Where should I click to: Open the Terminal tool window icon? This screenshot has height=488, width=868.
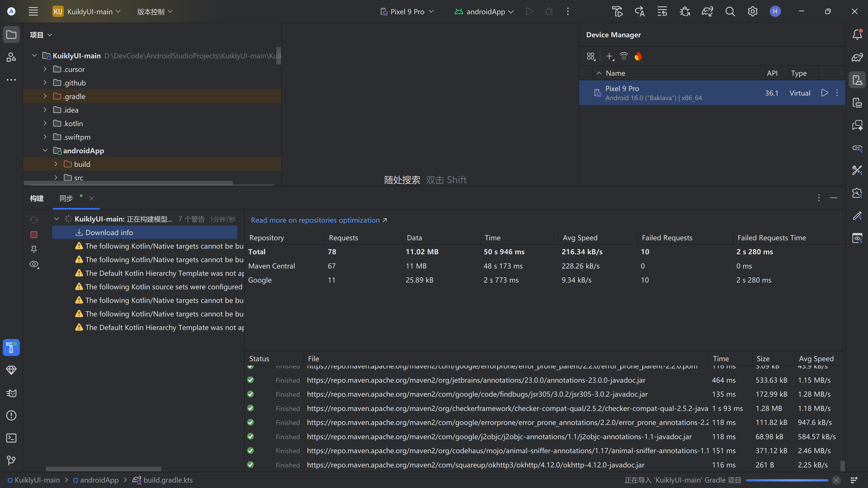pos(11,438)
